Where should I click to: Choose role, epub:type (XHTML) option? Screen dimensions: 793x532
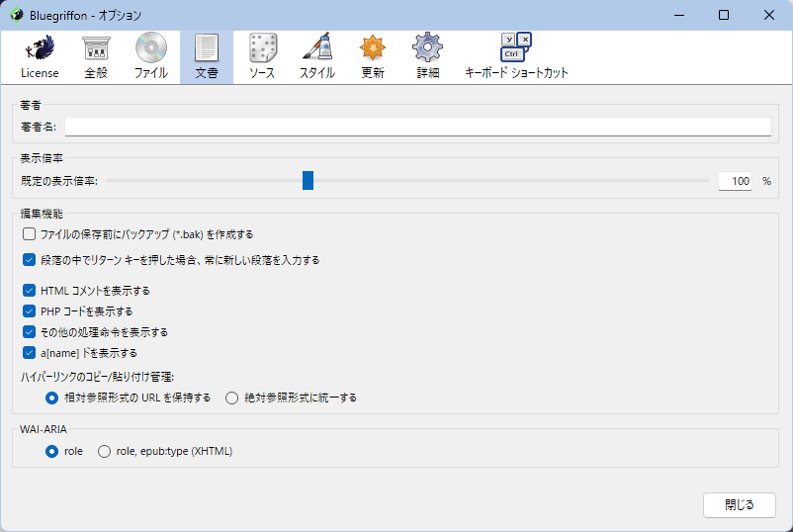tap(104, 451)
